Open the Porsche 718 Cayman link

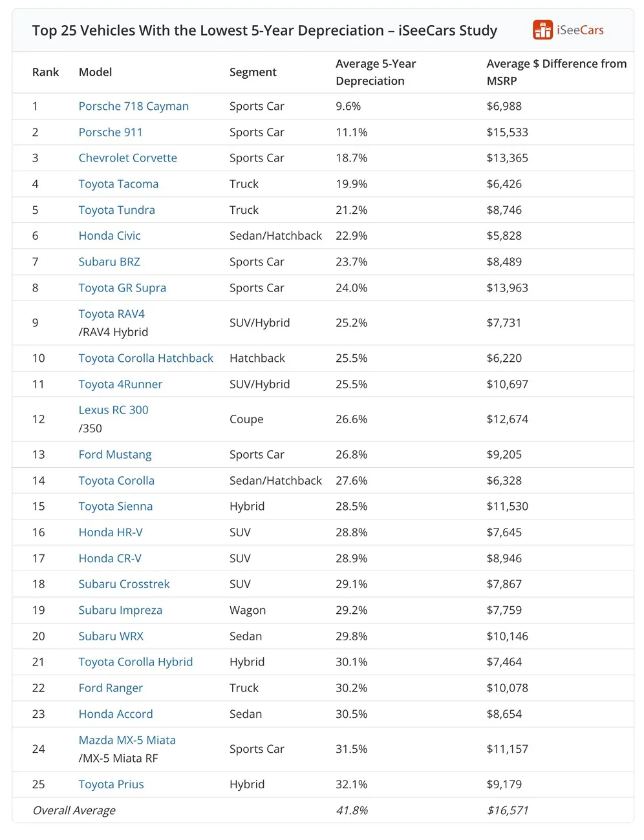134,106
